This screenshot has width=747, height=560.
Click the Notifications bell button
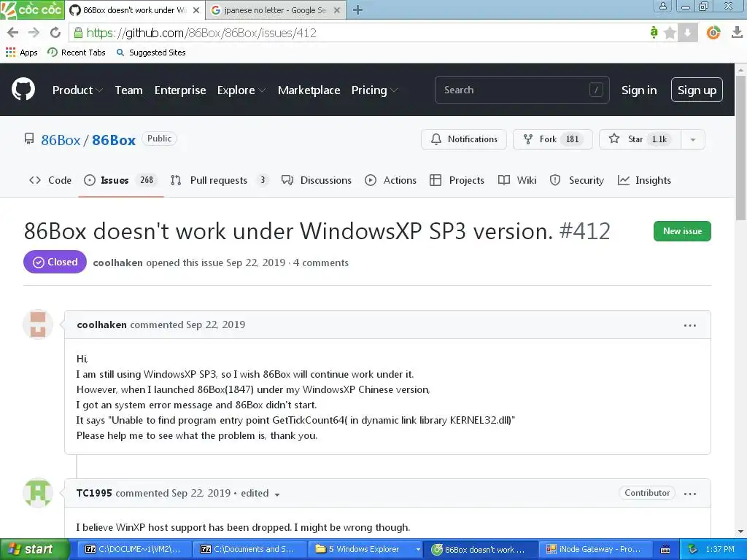(x=463, y=139)
